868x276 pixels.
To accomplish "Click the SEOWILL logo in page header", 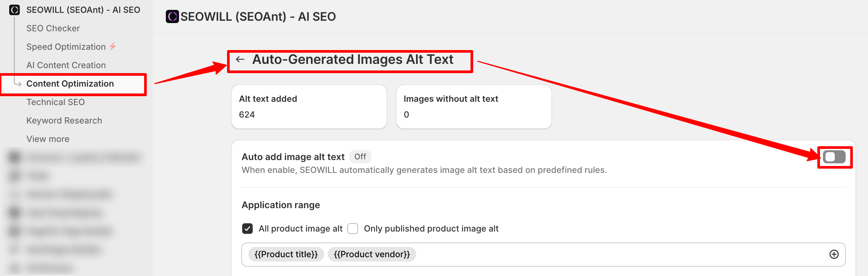I will tap(172, 16).
